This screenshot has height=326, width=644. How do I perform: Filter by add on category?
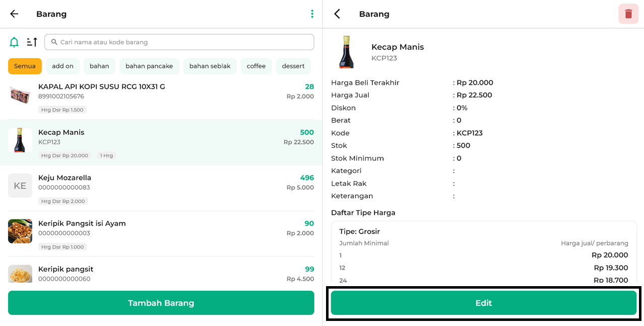pos(62,66)
